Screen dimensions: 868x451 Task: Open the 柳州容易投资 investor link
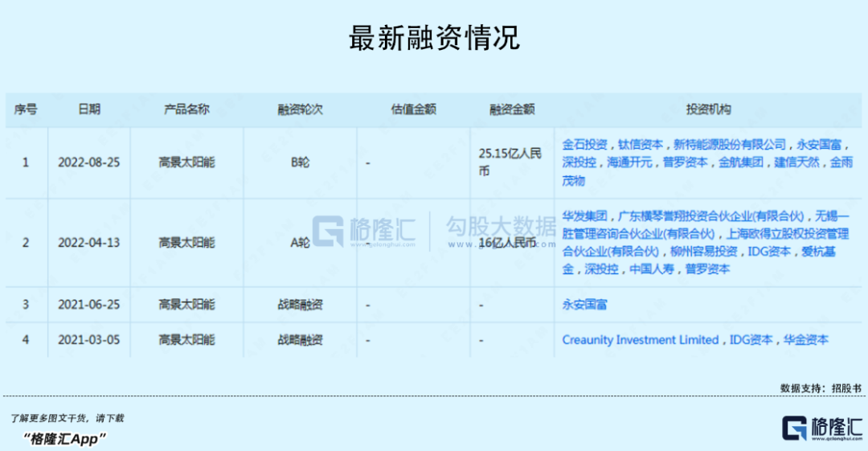703,252
